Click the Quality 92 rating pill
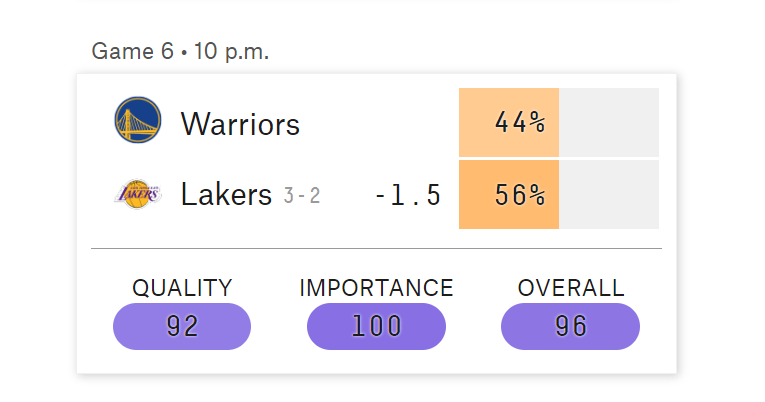 point(182,326)
